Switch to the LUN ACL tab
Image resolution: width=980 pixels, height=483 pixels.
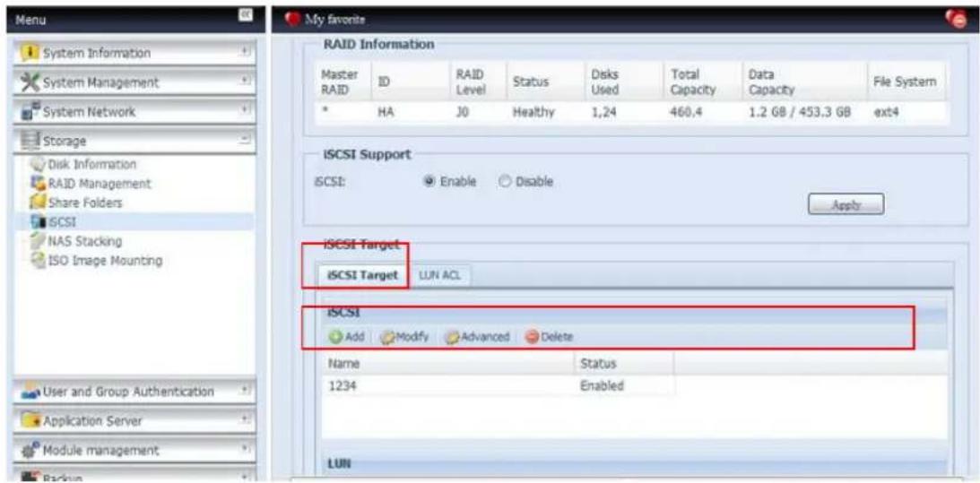(440, 276)
